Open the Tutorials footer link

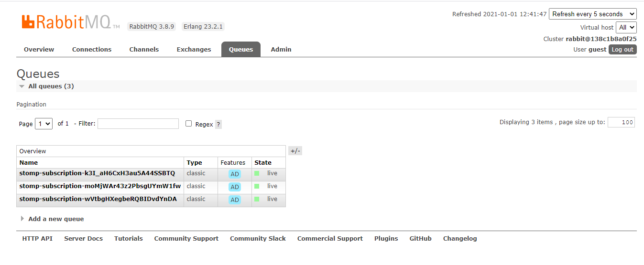pos(129,239)
